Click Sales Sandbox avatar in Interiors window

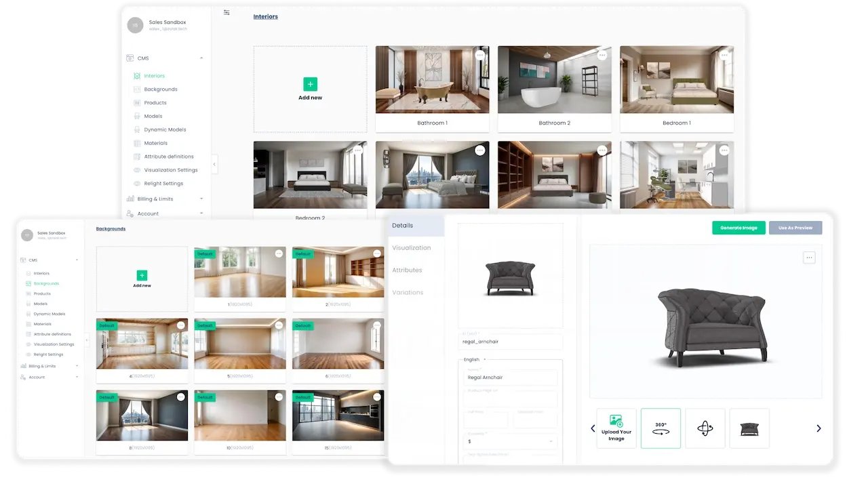pyautogui.click(x=136, y=25)
